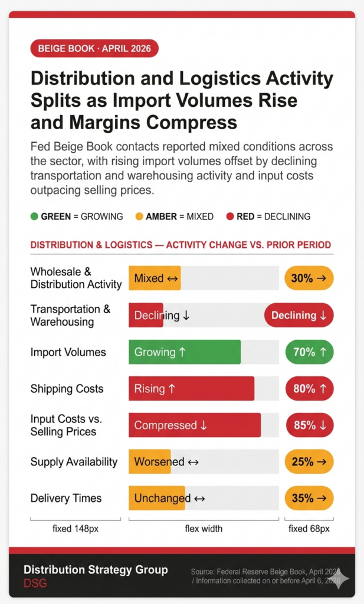Click the 80% Shipping Costs badge
The height and width of the screenshot is (604, 364).
309,389
